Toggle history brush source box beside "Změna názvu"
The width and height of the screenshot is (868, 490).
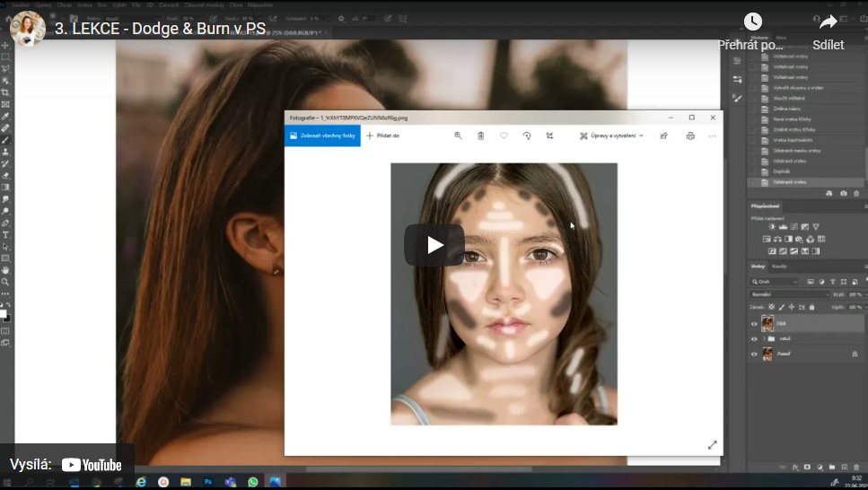(x=753, y=109)
